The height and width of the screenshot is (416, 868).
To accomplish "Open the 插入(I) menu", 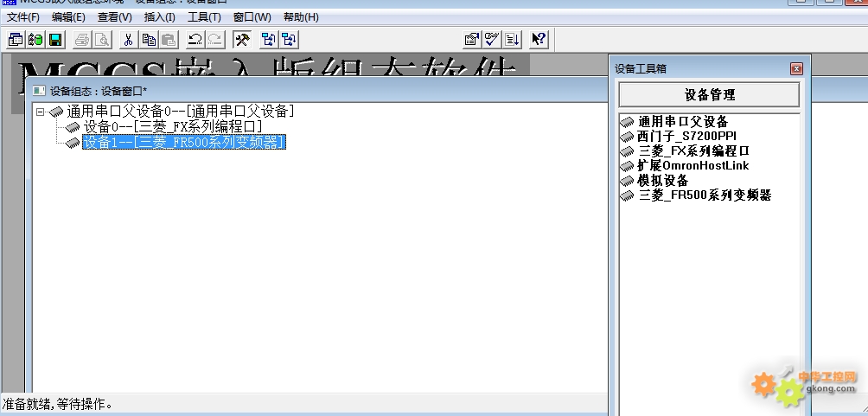I will (159, 17).
